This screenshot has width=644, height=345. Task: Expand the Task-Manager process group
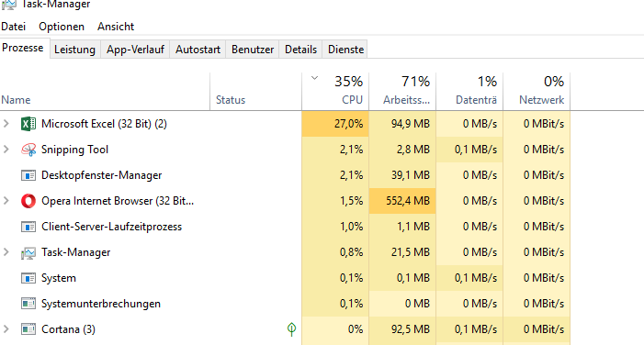pyautogui.click(x=6, y=252)
